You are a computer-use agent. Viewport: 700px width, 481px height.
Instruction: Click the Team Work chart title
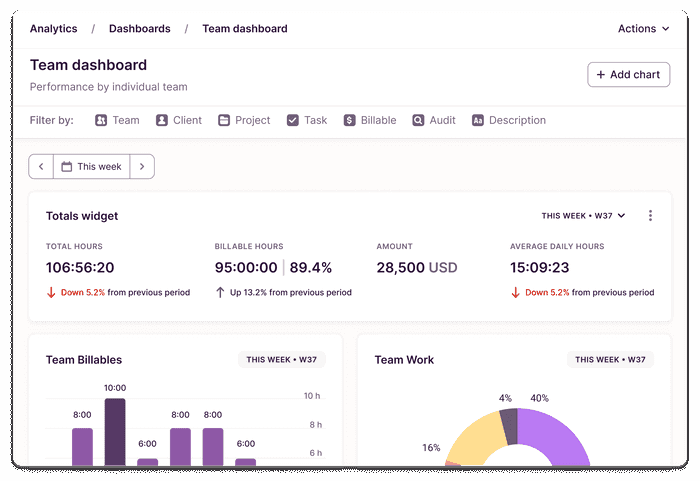point(404,360)
